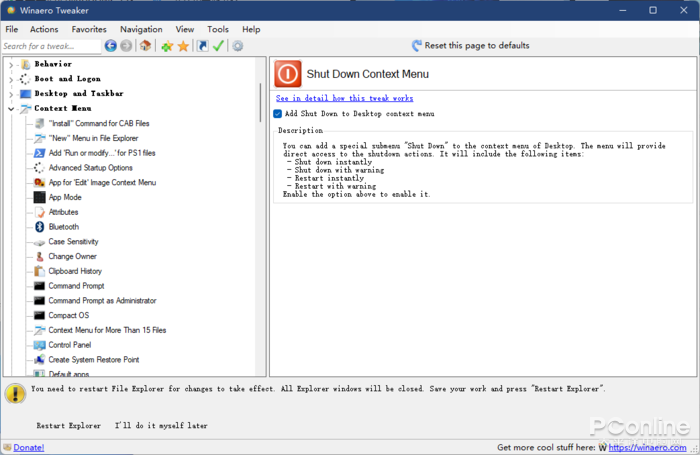Viewport: 700px width, 455px height.
Task: Click the Restart Explorer button
Action: pos(69,425)
